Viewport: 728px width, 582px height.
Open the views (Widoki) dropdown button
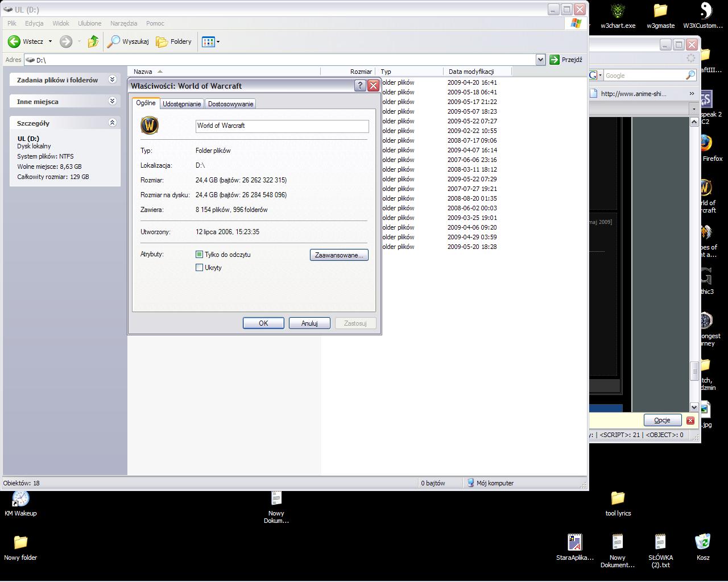coord(210,41)
